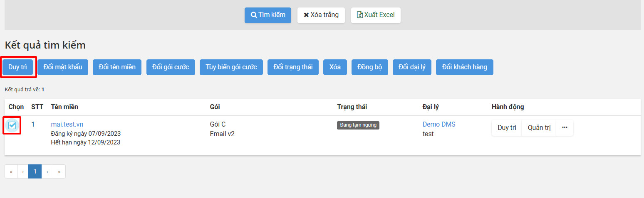Select the Đổi tên miền button
Screen dimensions: 644x198
coord(117,67)
